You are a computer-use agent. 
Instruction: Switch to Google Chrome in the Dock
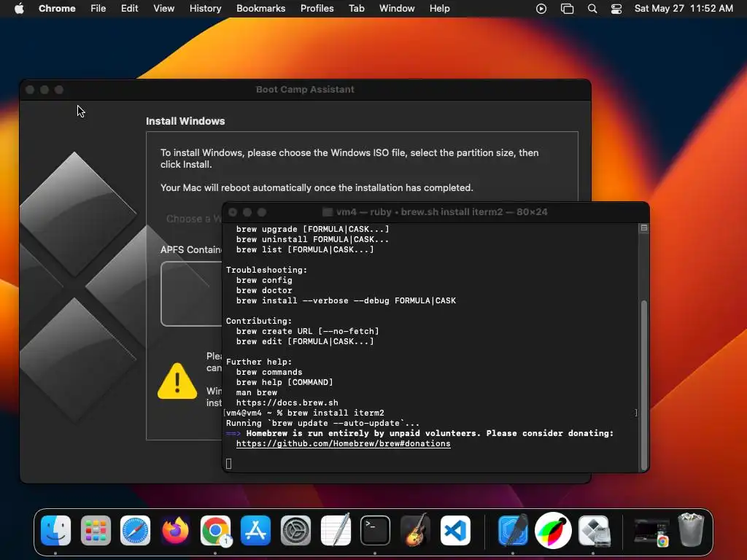(x=215, y=530)
